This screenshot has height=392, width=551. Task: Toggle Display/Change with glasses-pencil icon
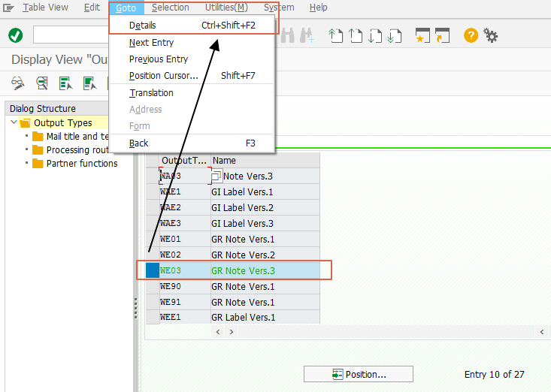tap(18, 83)
